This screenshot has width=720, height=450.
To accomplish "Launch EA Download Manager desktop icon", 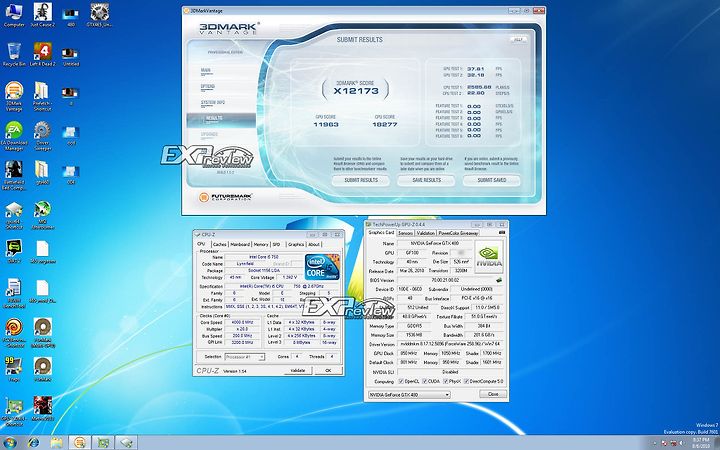I will 14,136.
